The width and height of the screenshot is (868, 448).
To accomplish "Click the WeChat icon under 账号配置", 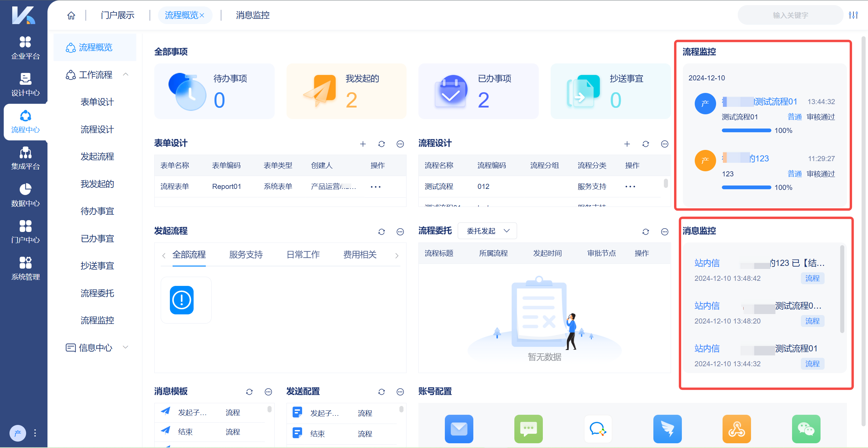I will pos(806,429).
